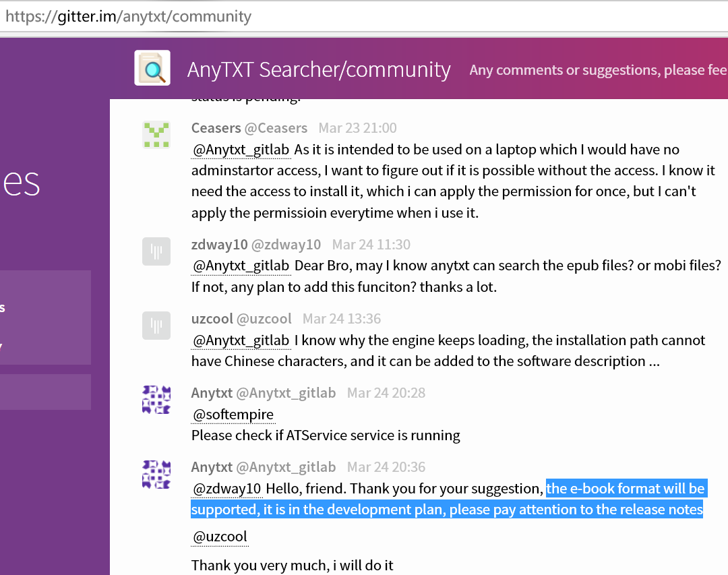The height and width of the screenshot is (575, 728).
Task: Click the room topic 'Any comments or suggestions'
Action: [x=598, y=70]
